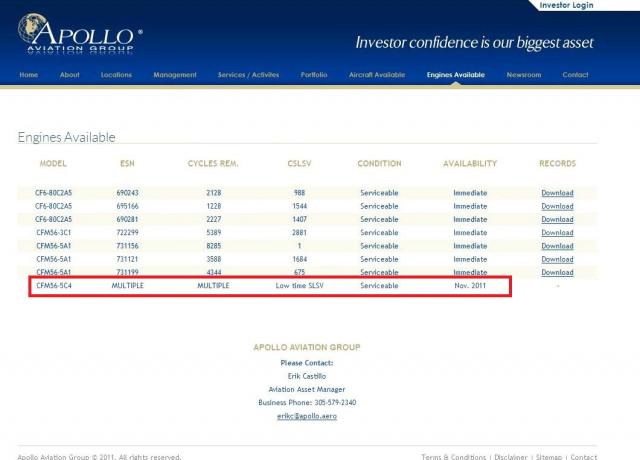Select the CFM56-5C4 model cell
Viewport: 640px width, 460px height.
53,285
